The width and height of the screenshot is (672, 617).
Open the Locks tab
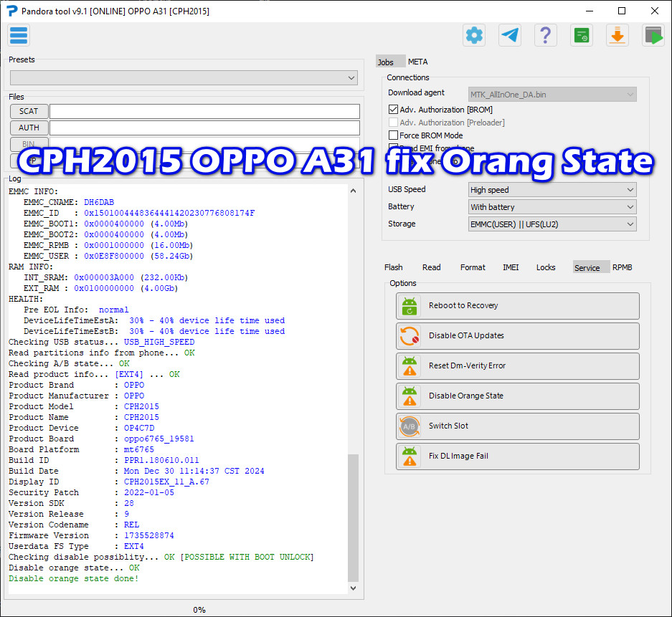coord(546,267)
